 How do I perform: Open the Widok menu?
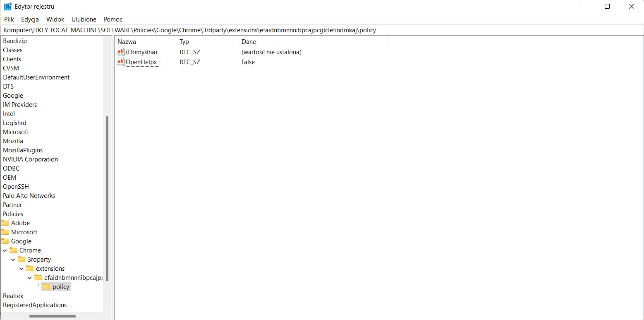click(x=55, y=19)
